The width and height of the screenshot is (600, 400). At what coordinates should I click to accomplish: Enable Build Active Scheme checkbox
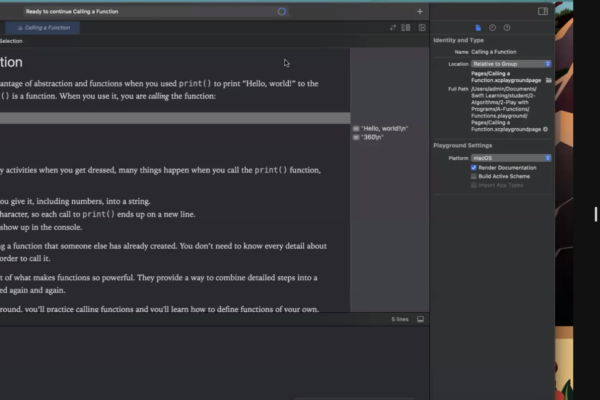pyautogui.click(x=474, y=176)
